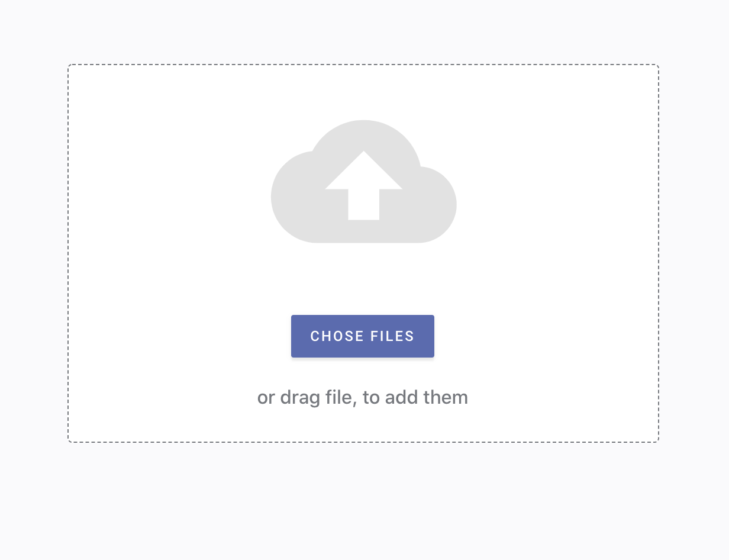Select the CHOSE FILES button
This screenshot has width=729, height=560.
pos(363,336)
